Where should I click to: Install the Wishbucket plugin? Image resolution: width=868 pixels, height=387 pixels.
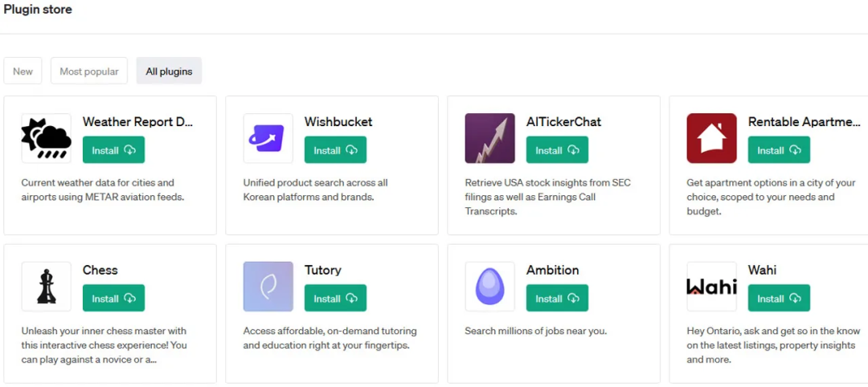tap(335, 150)
